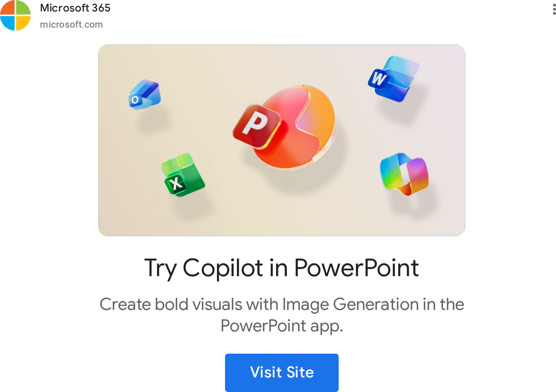Click the yellow square of Microsoft logo
This screenshot has width=556, height=392.
[23, 23]
